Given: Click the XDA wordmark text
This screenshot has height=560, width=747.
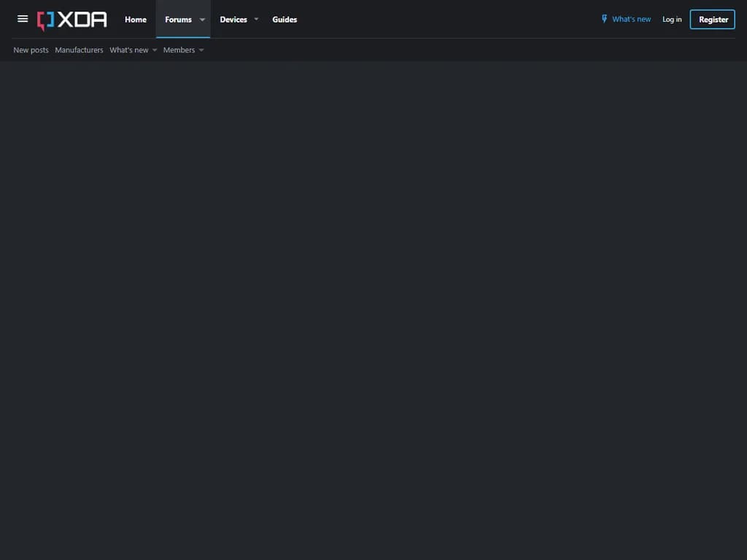Looking at the screenshot, I should [82, 20].
